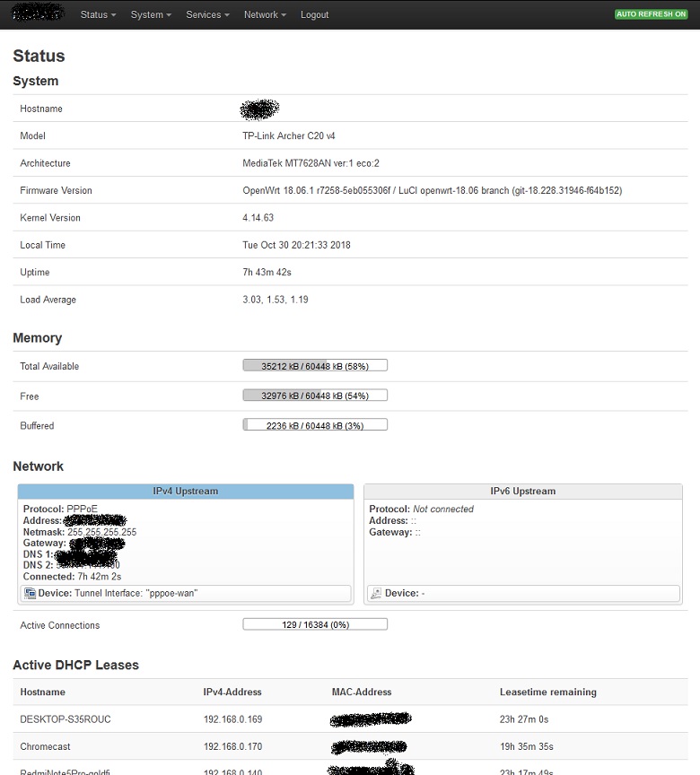The image size is (700, 775).
Task: Expand the Services menu
Action: [207, 15]
